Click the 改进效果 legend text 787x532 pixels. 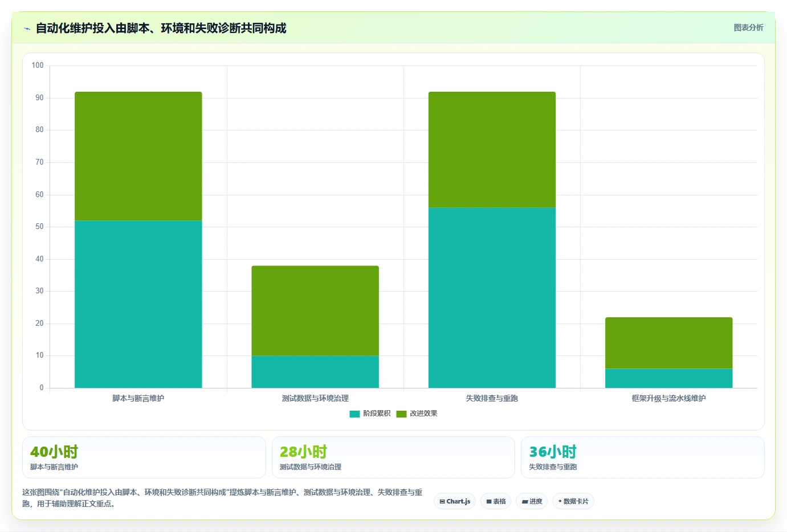423,414
